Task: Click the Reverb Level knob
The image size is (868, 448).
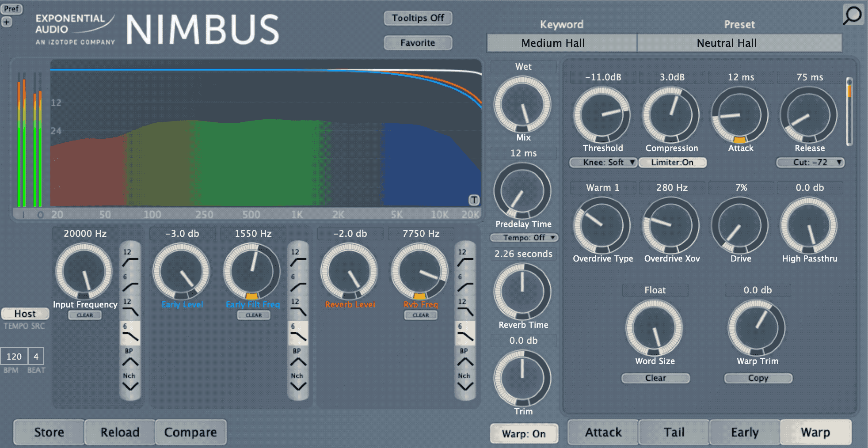Action: pos(349,271)
